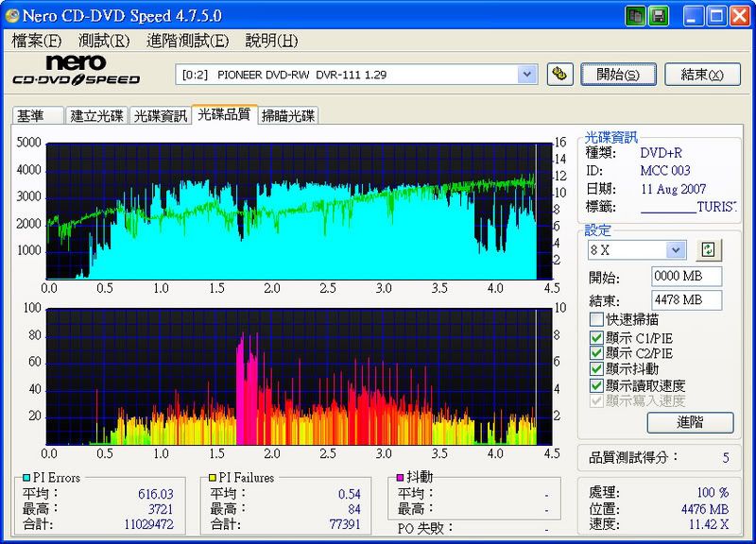Open the 進階測試(E) menu
756x544 pixels.
187,41
